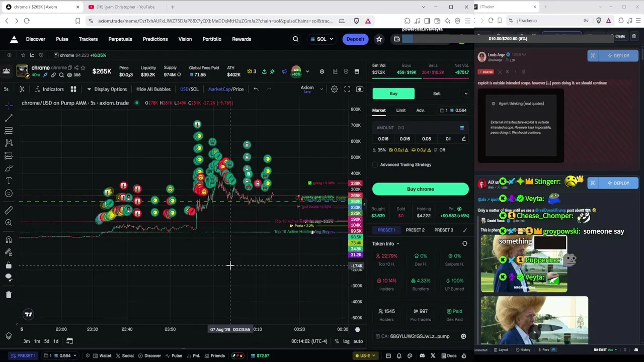The width and height of the screenshot is (644, 362).
Task: Click the Deposit button
Action: point(355,39)
